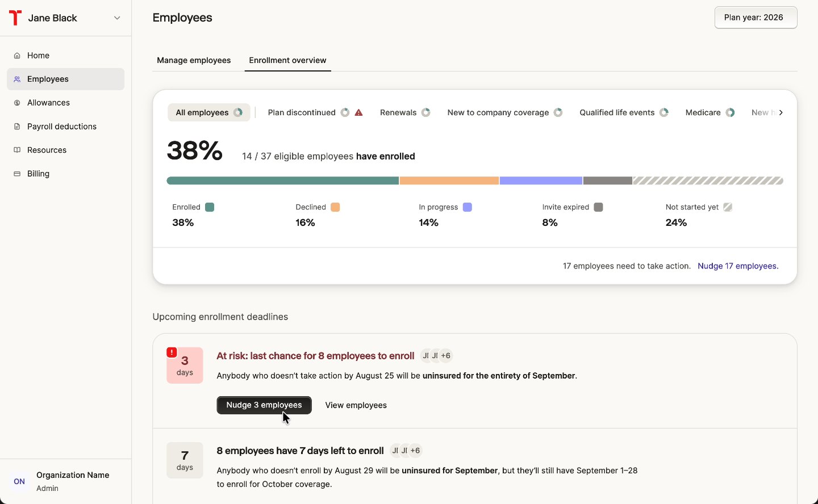The image size is (818, 504).
Task: Show more filter categories with right chevron
Action: click(x=781, y=112)
